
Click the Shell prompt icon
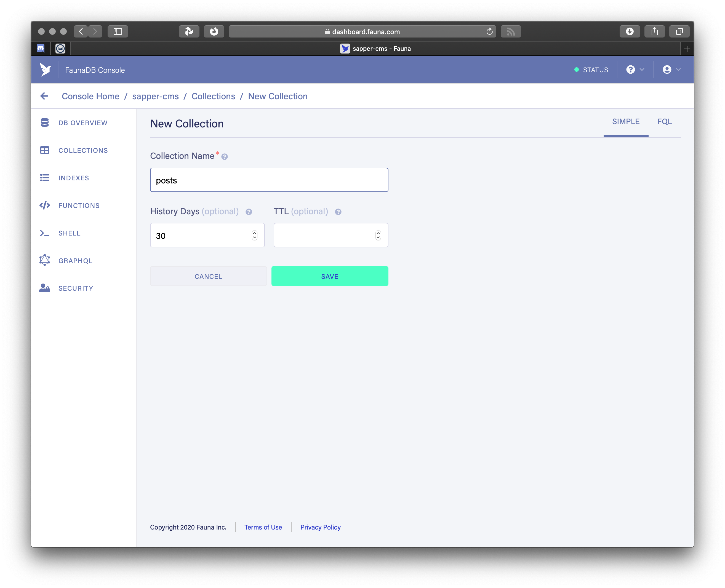(45, 233)
